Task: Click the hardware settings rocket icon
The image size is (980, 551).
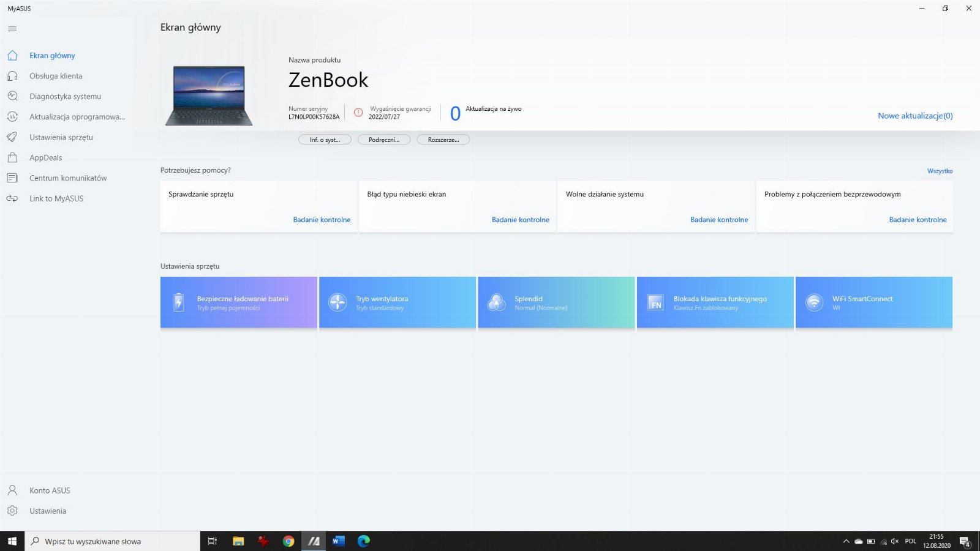Action: [x=12, y=137]
